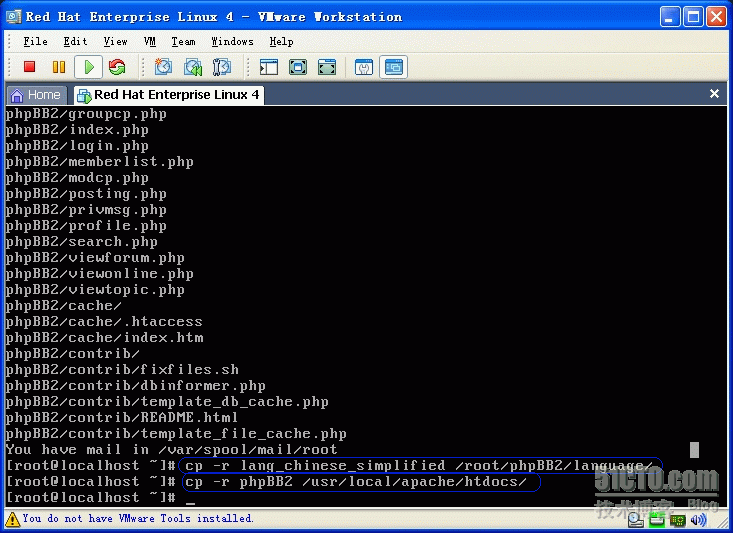The width and height of the screenshot is (733, 533).
Task: Click the hard disk device status icon
Action: (635, 519)
